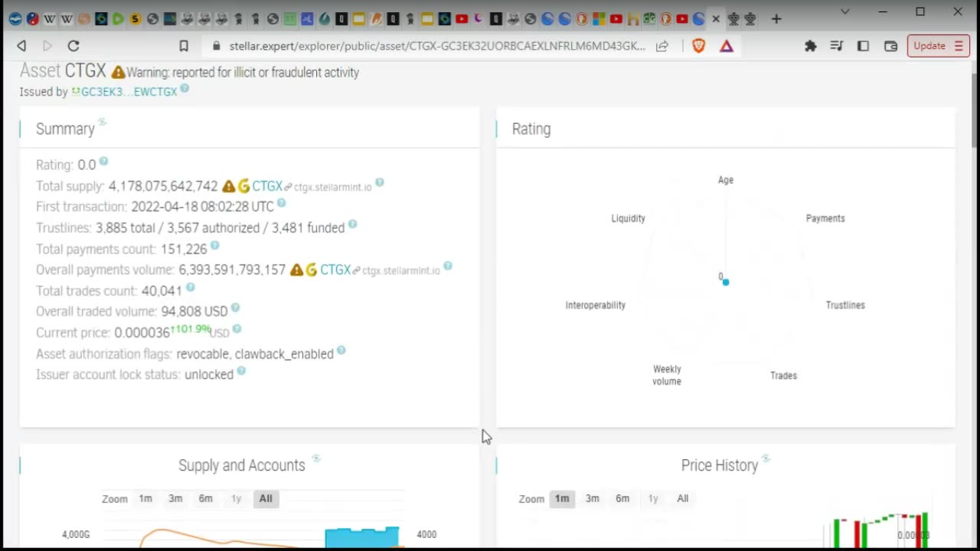This screenshot has height=551, width=980.
Task: Open the extensions puzzle-piece icon
Action: [x=810, y=46]
